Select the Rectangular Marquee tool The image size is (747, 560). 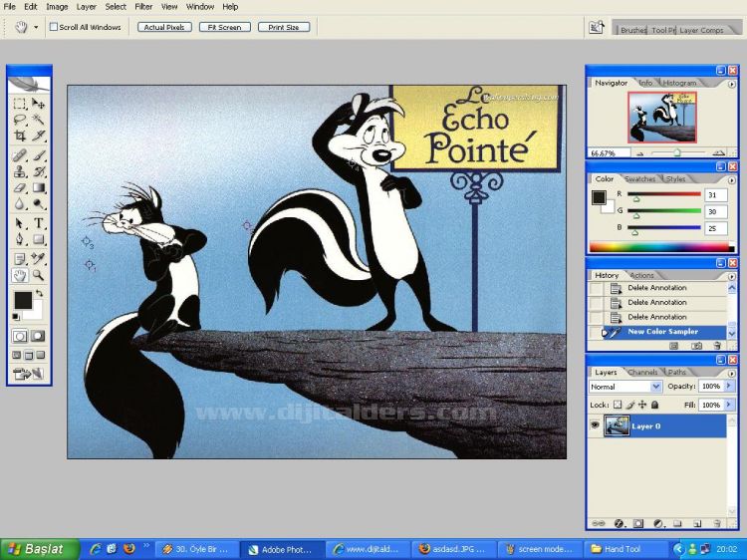click(20, 104)
